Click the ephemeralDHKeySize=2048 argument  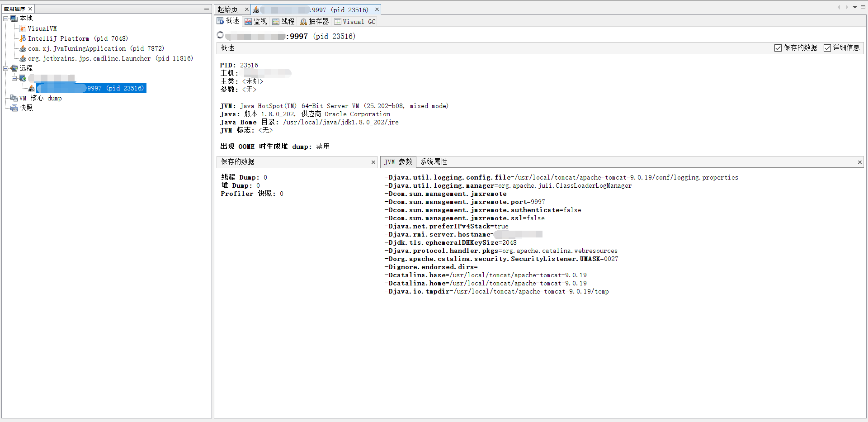tap(450, 242)
